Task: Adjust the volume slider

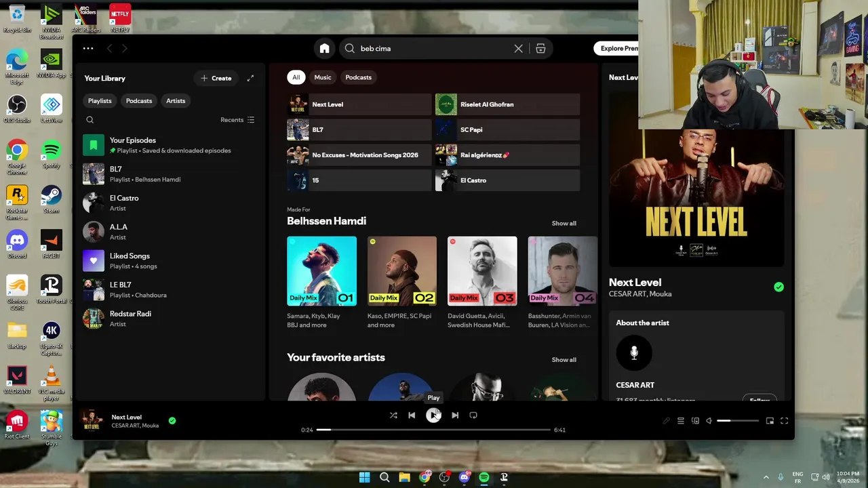Action: tap(738, 421)
